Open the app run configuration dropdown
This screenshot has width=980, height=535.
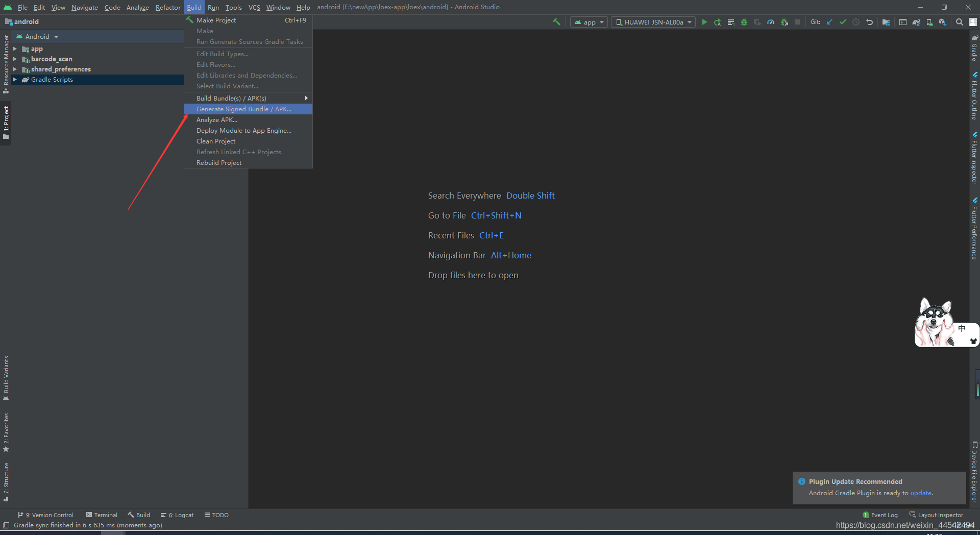[589, 22]
